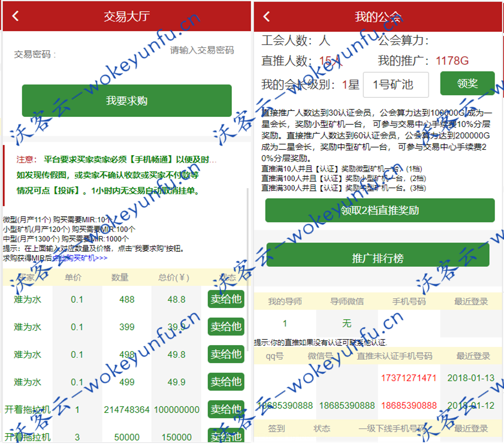Select total price 150000
The image size is (504, 444).
coord(177,437)
